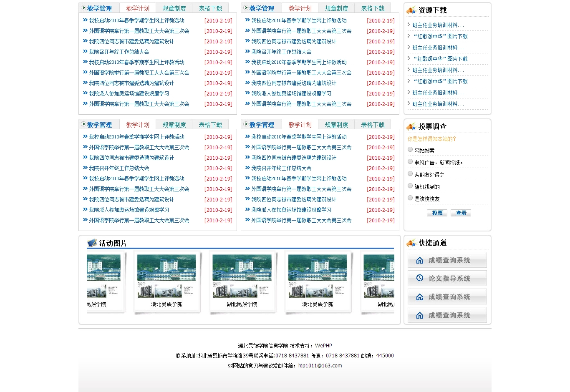
Task: Click the 活动图片 section heading
Action: (x=113, y=243)
